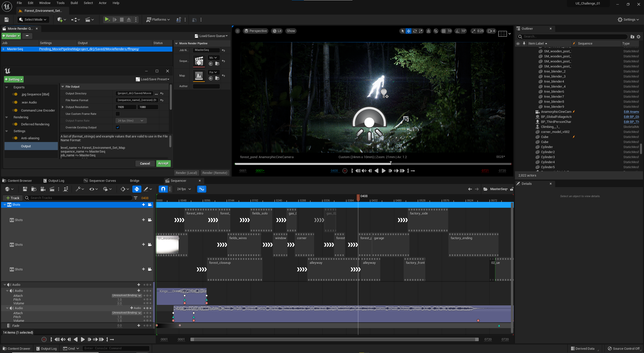Viewport: 644px width, 353px height.
Task: Open the viewport hamburger options menu
Action: pyautogui.click(x=237, y=31)
